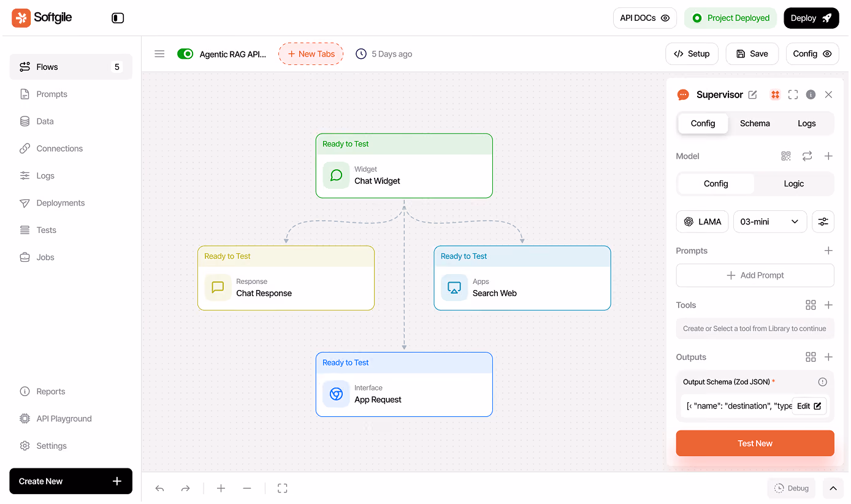Click the Add Prompt button

755,275
